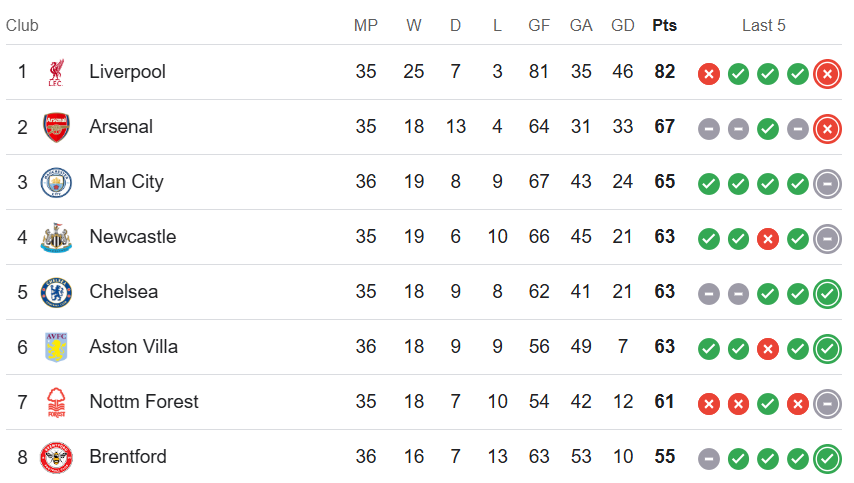This screenshot has height=483, width=854.
Task: Select Man City's latest draw result
Action: click(827, 184)
